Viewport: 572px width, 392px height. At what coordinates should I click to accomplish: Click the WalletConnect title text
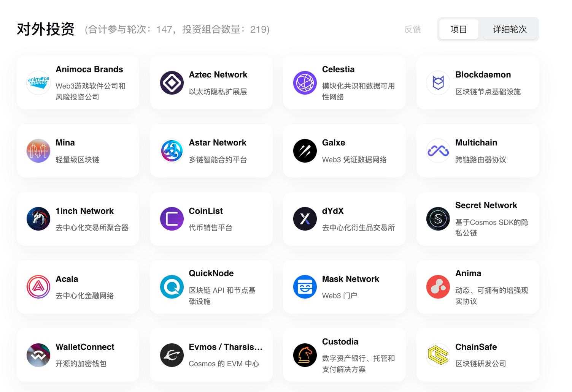tap(85, 347)
